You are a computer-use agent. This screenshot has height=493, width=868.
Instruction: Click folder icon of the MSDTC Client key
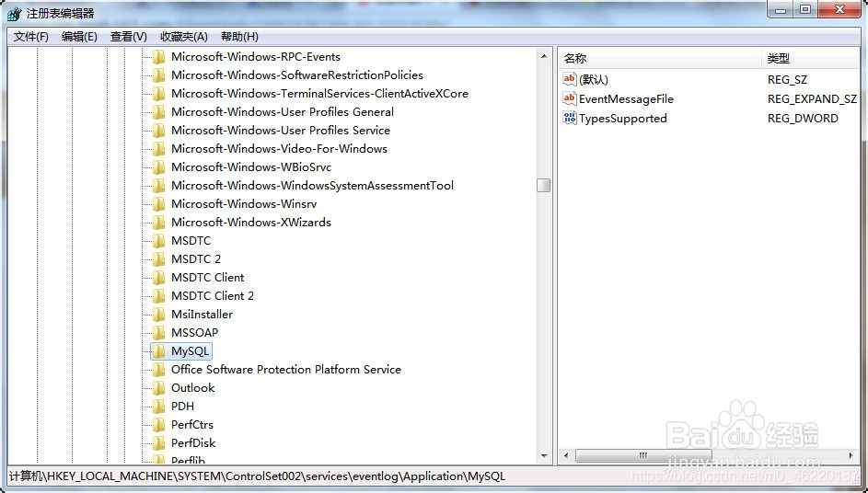click(x=159, y=277)
